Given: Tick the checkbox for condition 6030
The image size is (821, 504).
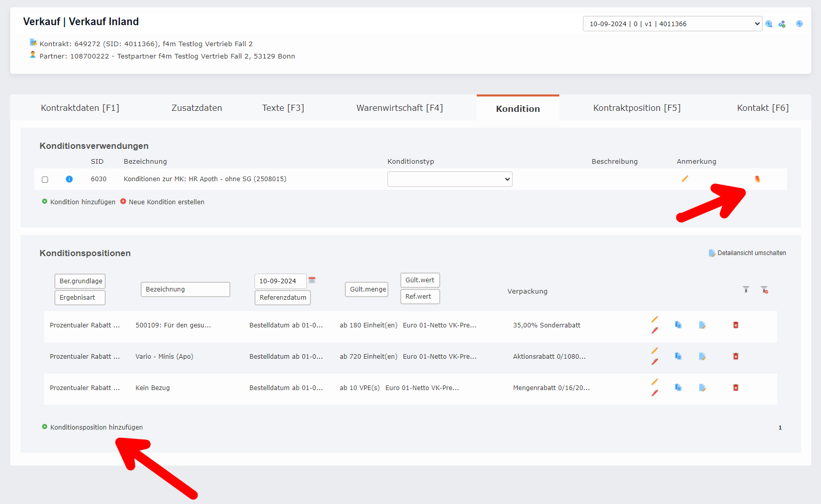Looking at the screenshot, I should click(x=45, y=180).
